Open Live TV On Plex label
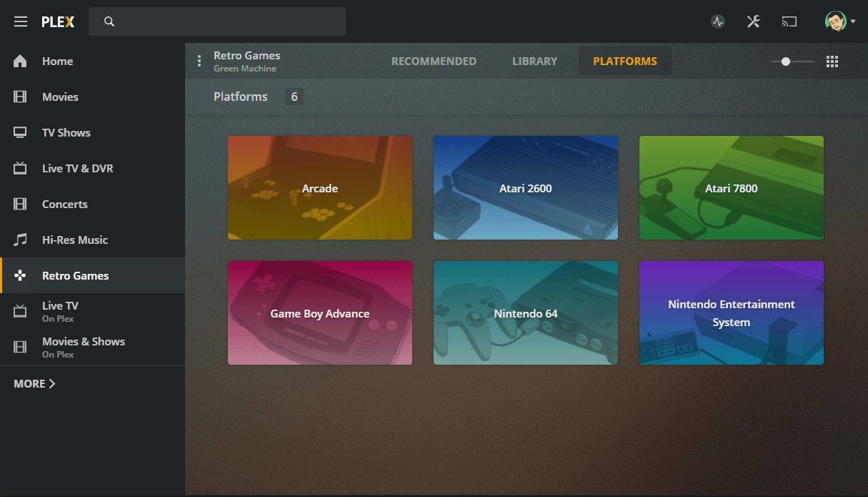 [x=60, y=311]
